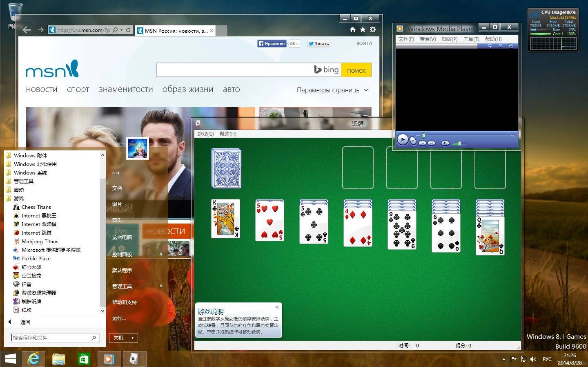The height and width of the screenshot is (367, 588).
Task: Switch to Solitaire taskbar icon
Action: 134,359
